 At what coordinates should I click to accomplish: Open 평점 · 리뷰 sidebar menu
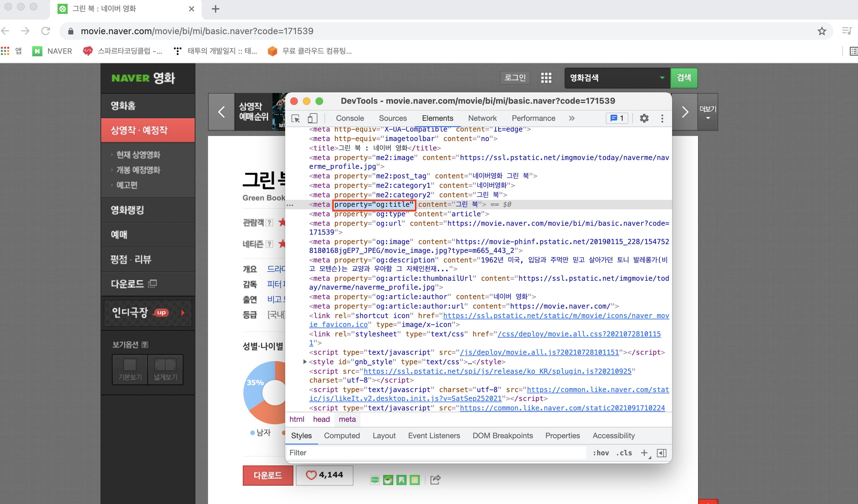(x=148, y=259)
